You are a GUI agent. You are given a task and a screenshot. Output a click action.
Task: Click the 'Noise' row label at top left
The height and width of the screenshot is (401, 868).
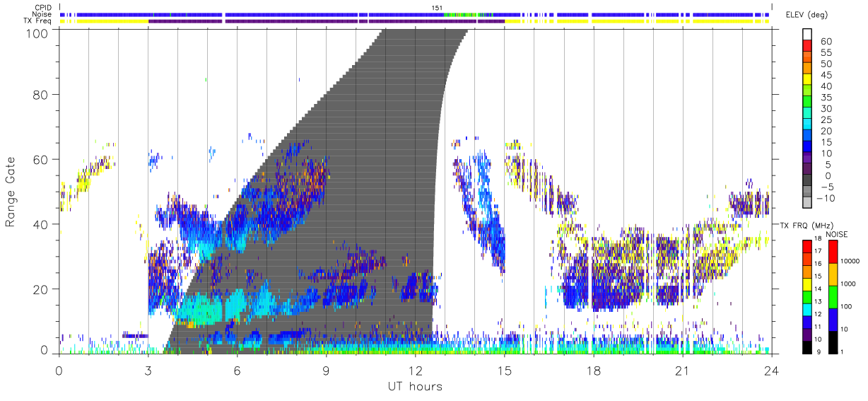[42, 14]
